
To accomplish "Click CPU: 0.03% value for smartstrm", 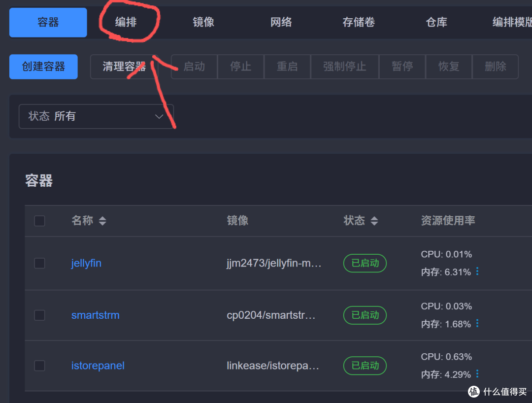I will pos(446,306).
